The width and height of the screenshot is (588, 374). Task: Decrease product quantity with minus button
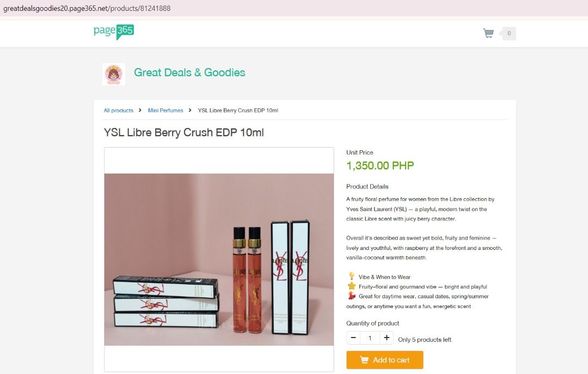353,338
